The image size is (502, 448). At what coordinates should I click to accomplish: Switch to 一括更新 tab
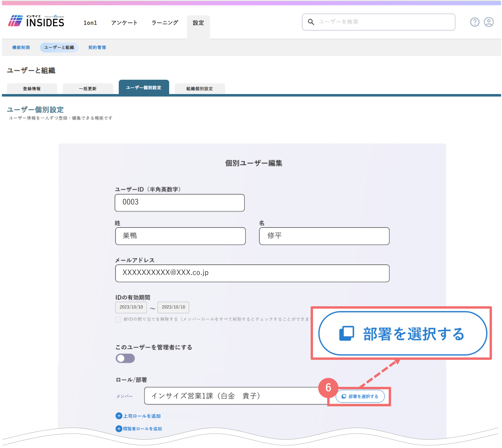(88, 89)
